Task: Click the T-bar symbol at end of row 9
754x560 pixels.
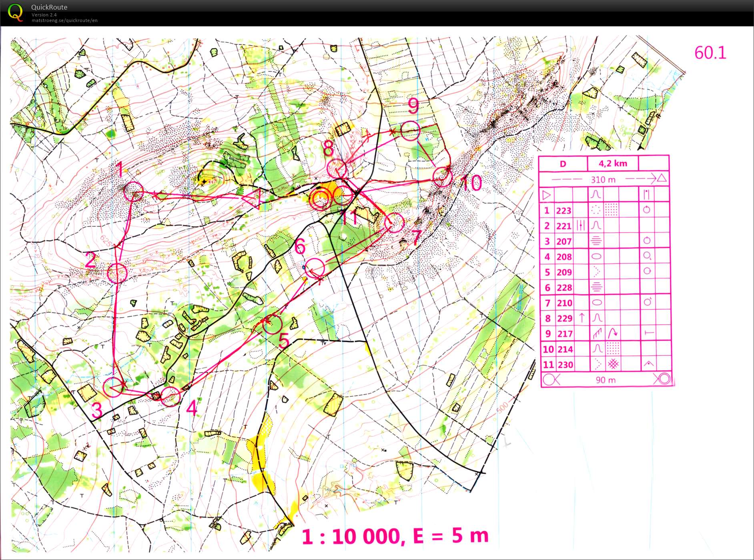Action: [649, 333]
